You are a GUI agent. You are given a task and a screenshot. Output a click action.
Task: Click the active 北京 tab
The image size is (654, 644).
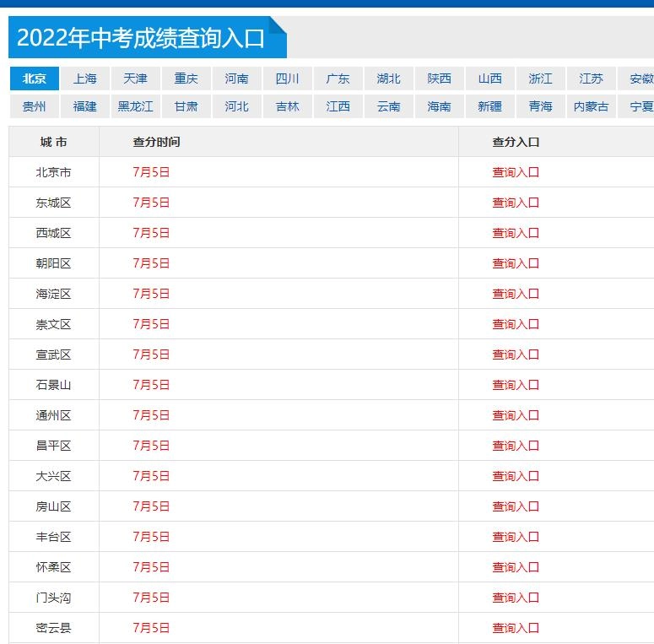pyautogui.click(x=34, y=78)
